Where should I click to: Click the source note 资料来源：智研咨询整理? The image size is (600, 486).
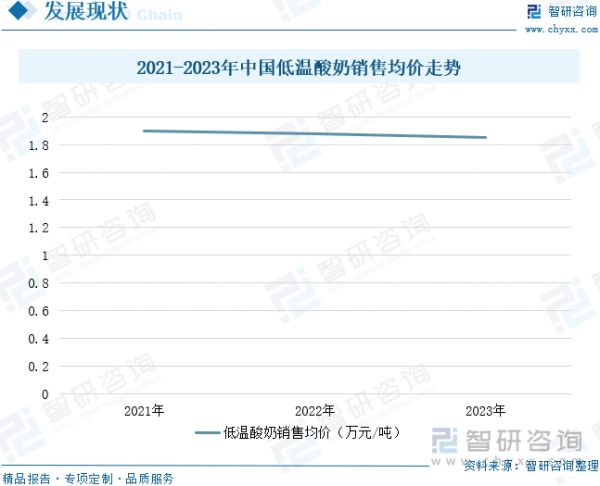(x=531, y=465)
